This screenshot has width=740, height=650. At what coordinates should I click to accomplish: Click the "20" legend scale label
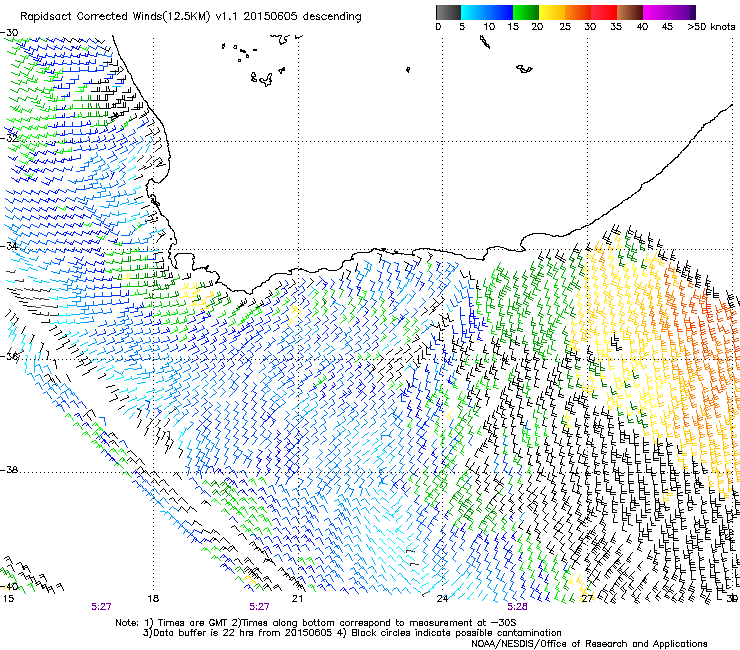(x=537, y=27)
